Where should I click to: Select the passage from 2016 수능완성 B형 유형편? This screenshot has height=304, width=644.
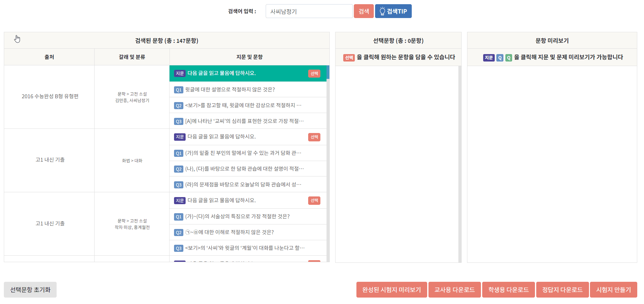[314, 73]
